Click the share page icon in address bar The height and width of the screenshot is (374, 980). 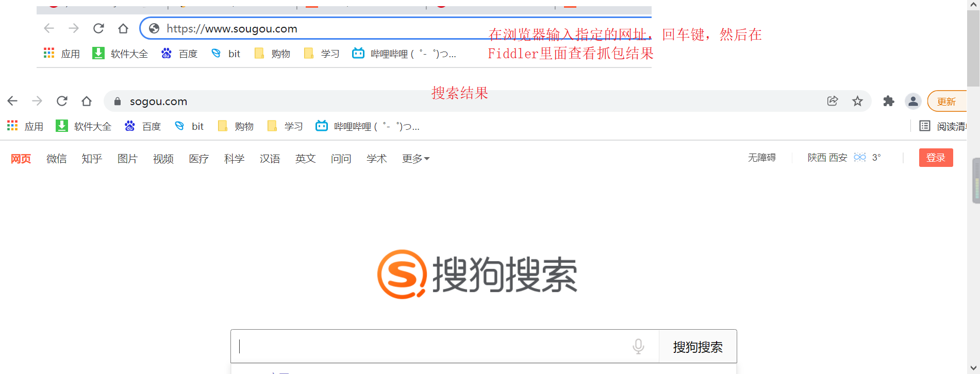tap(833, 101)
